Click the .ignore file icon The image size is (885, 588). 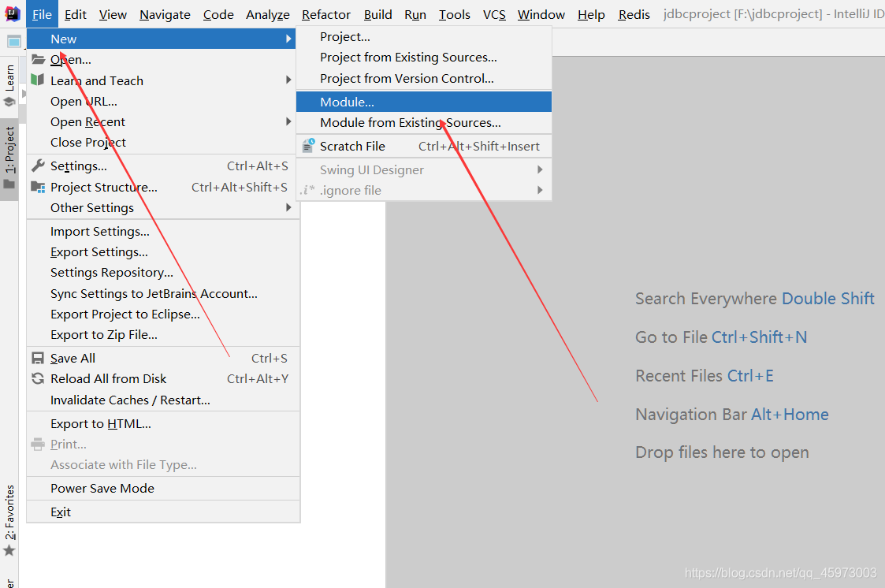[307, 190]
